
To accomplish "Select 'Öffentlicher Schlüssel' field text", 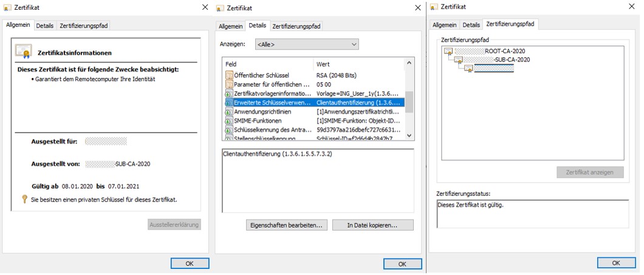I will pos(262,75).
